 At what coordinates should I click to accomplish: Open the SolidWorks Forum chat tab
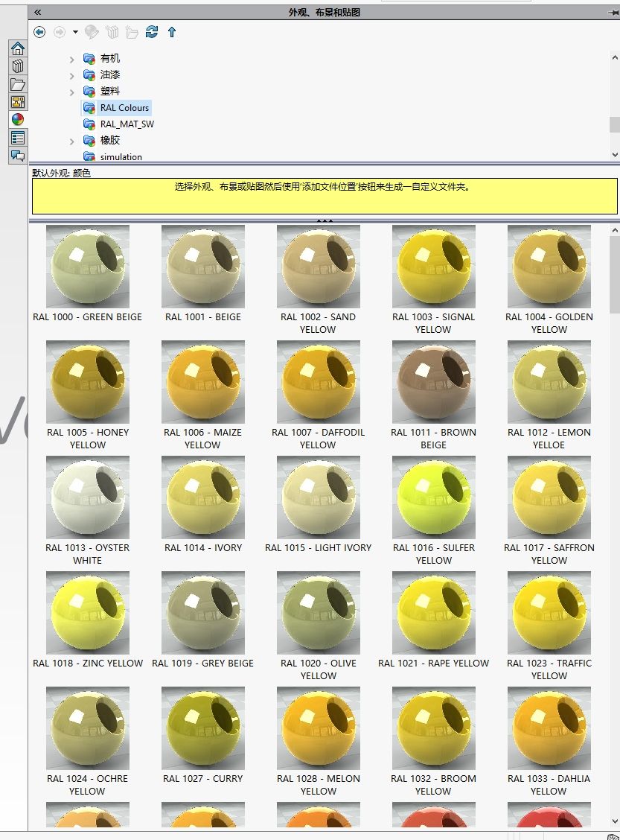click(x=18, y=156)
